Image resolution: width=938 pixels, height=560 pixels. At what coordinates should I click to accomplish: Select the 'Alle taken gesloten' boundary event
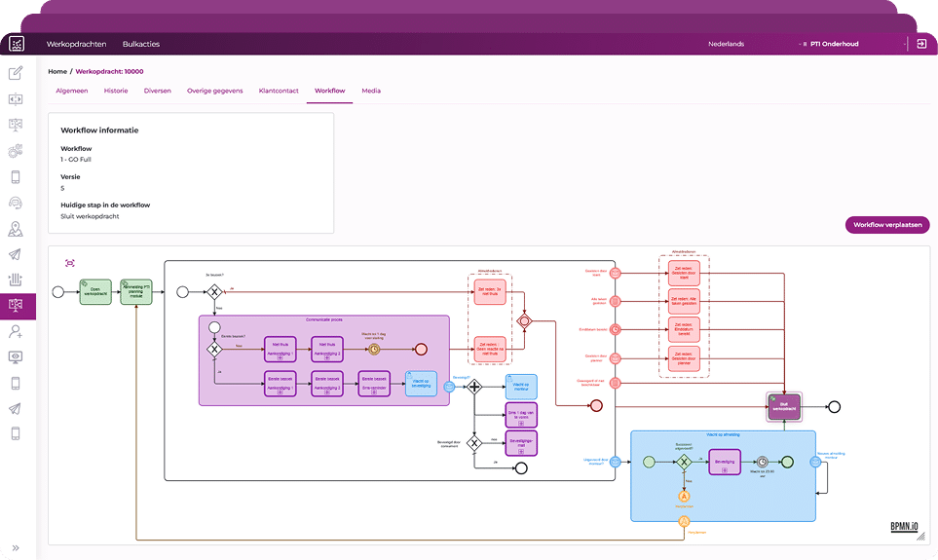pos(615,302)
